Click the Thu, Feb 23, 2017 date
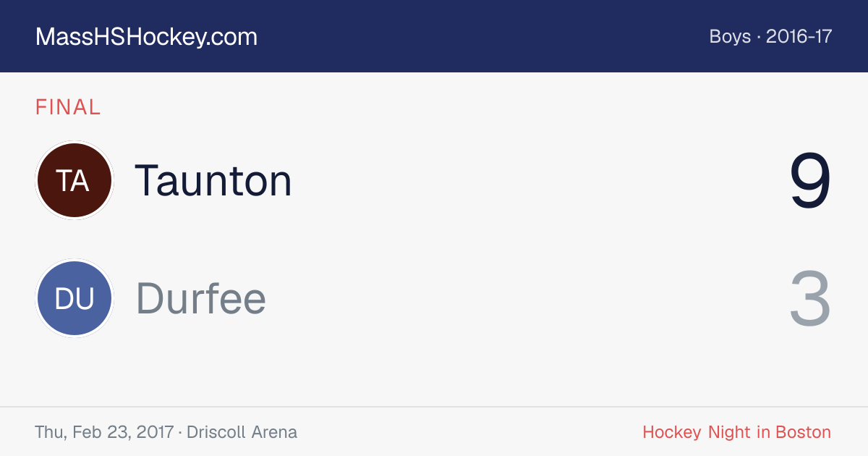This screenshot has width=868, height=456. click(x=104, y=432)
